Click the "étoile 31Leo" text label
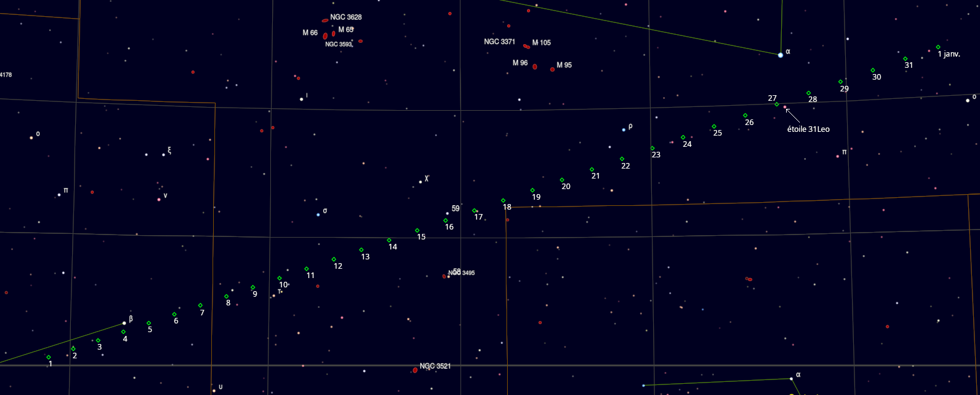The image size is (980, 395). tap(808, 129)
